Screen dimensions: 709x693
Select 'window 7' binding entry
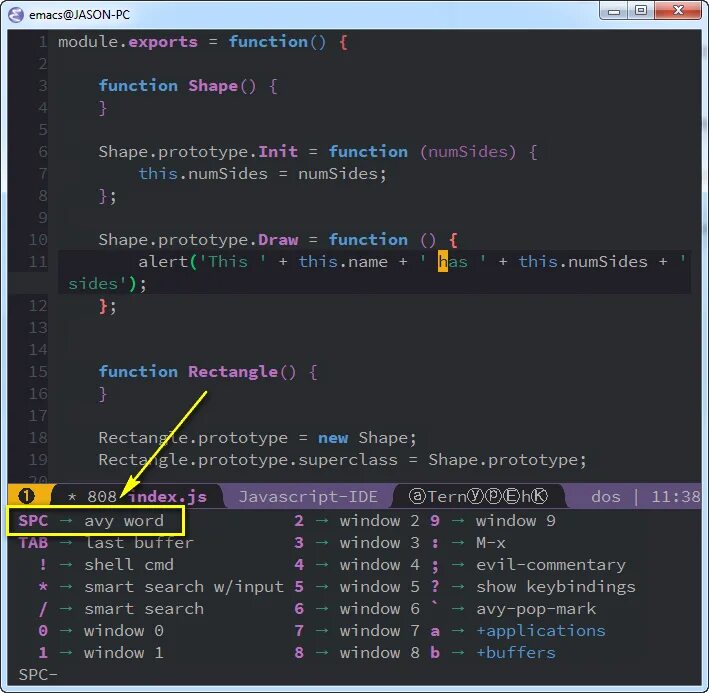(x=356, y=631)
